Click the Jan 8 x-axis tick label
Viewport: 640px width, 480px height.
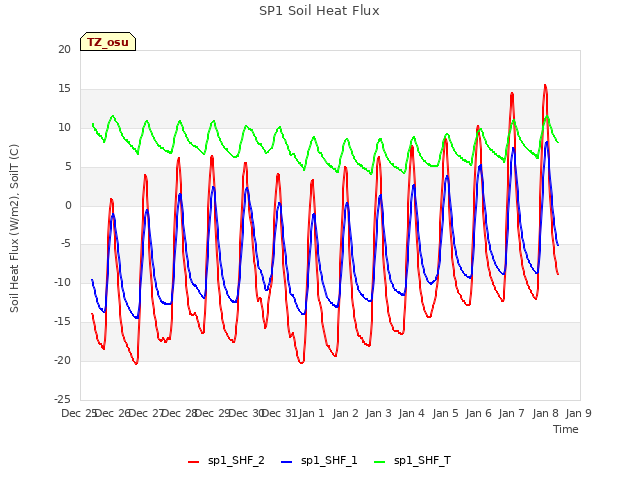(545, 413)
